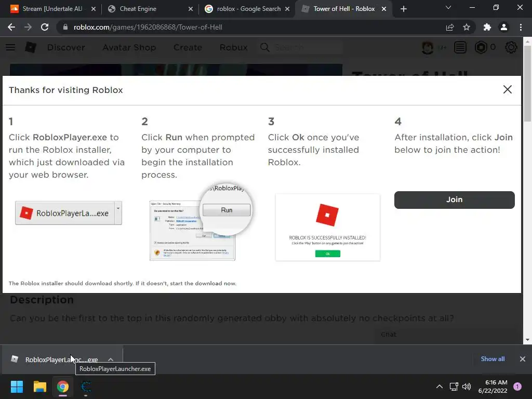This screenshot has height=399, width=532.
Task: Open the Chrome extensions puzzle icon
Action: pos(487,27)
